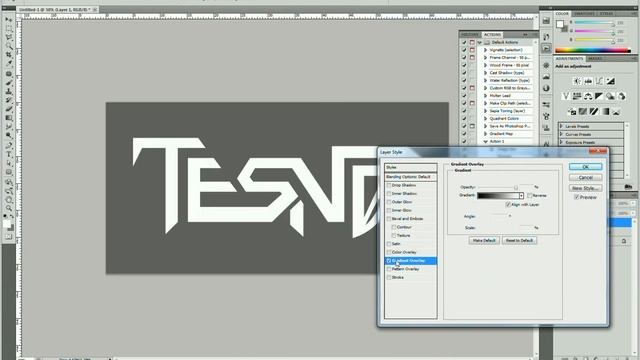Select the Gradient tool in toolbox
640x360 pixels.
pos(9,118)
